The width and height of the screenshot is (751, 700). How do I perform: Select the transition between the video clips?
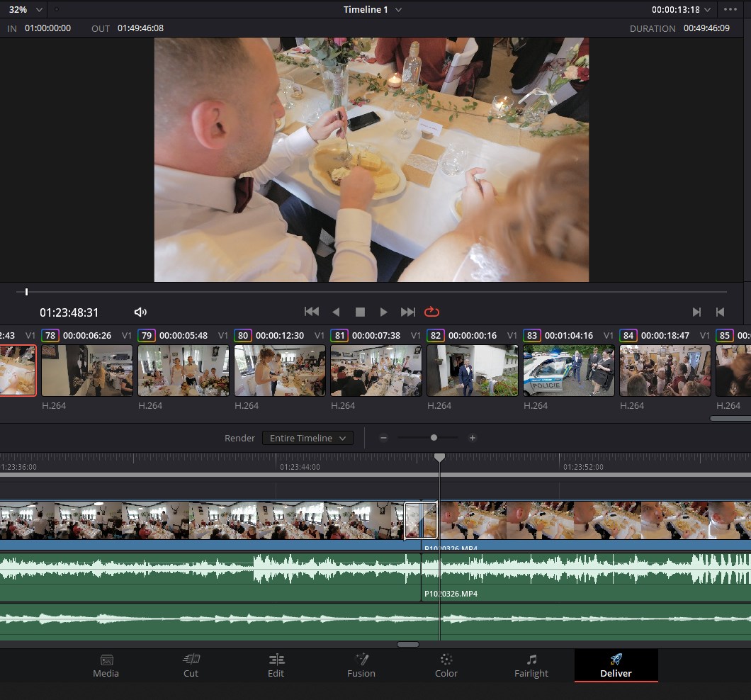[421, 520]
